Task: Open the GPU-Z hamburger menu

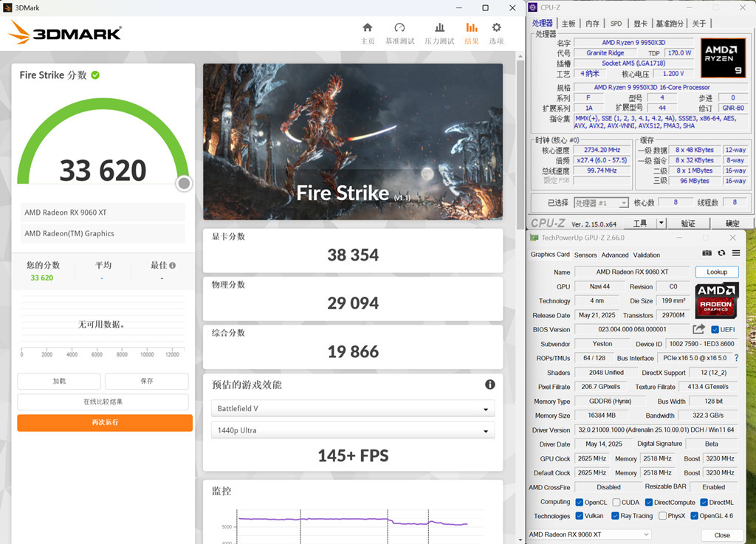Action: point(735,253)
